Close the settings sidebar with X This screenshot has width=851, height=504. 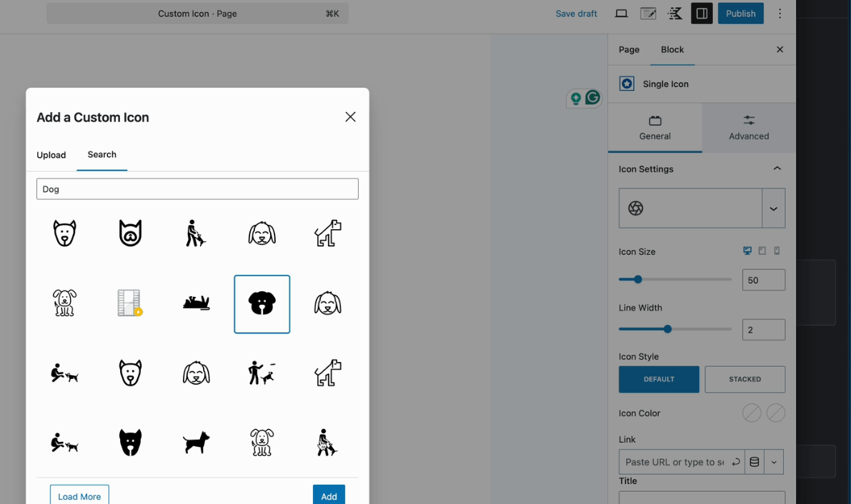(x=780, y=49)
